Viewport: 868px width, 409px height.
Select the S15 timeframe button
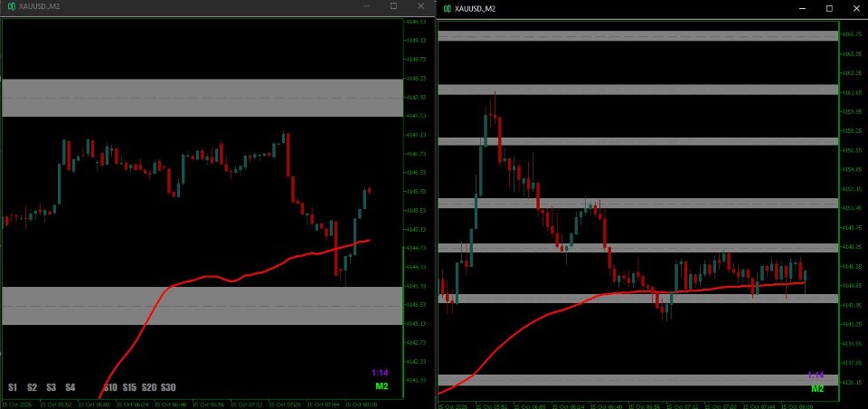click(129, 387)
